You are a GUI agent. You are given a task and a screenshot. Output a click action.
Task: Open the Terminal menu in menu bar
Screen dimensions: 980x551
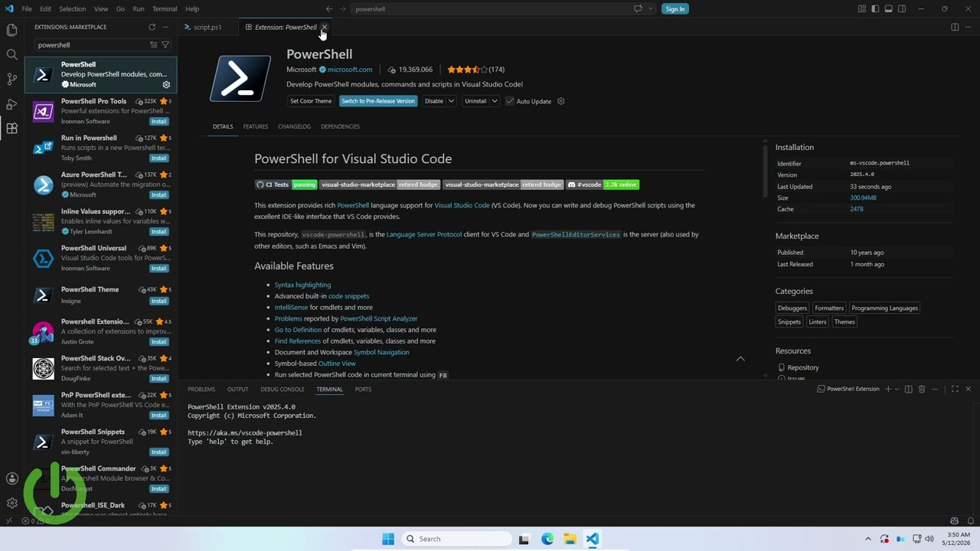[165, 9]
